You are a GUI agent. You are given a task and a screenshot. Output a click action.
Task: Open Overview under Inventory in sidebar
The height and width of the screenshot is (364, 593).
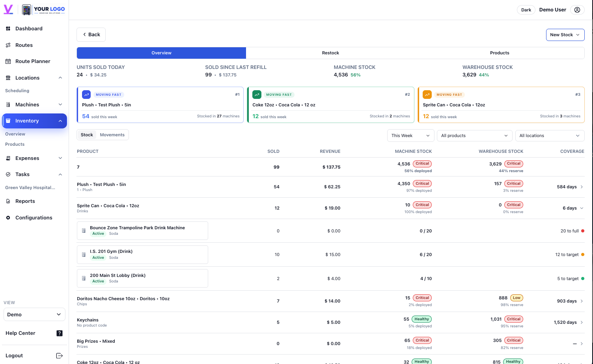(15, 134)
